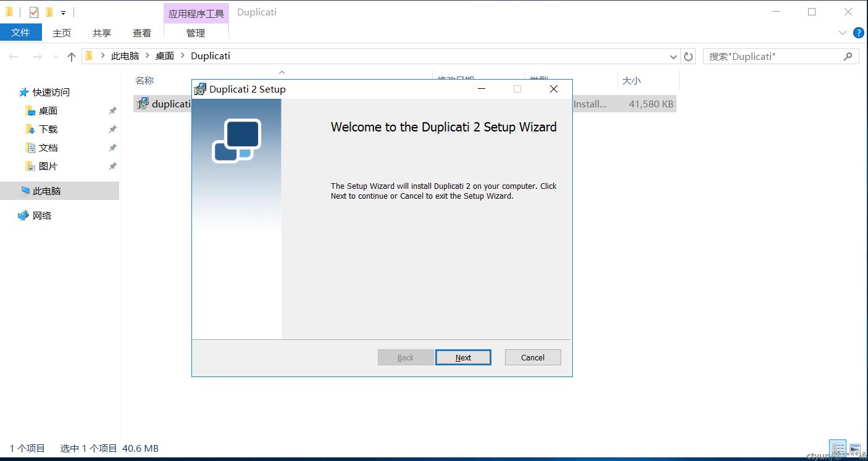Open the 文件 menu in Explorer
Screen dimensions: 868x461
[20, 33]
